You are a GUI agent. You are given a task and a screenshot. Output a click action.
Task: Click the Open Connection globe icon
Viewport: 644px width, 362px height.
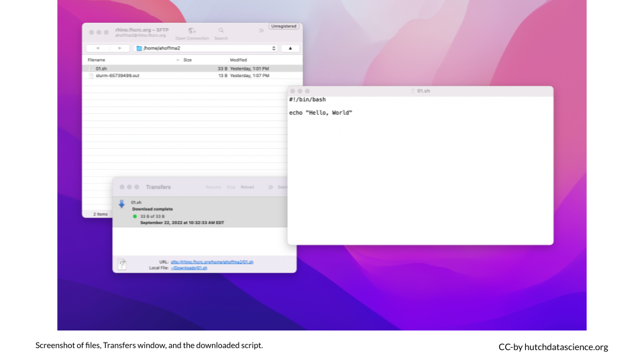[192, 31]
